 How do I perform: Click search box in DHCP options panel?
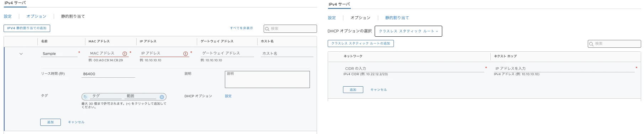[614, 44]
